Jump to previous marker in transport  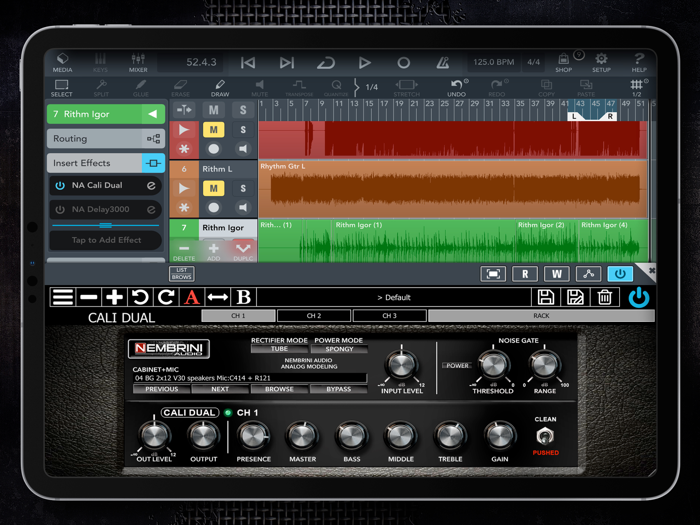[x=248, y=63]
